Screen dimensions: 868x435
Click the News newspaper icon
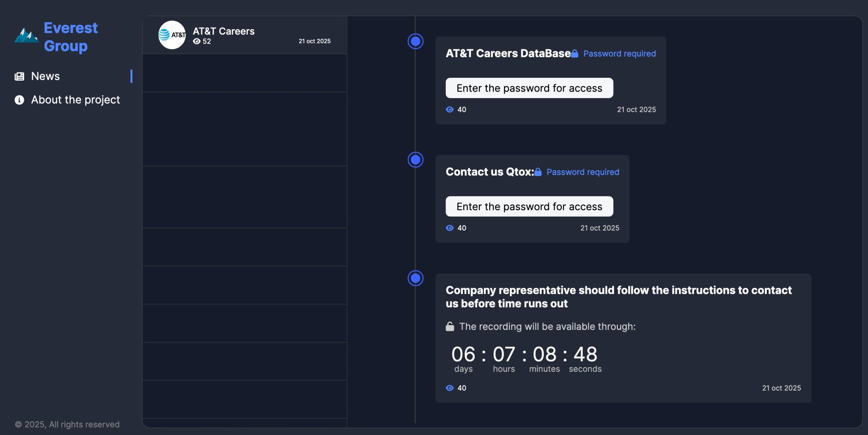(x=19, y=76)
